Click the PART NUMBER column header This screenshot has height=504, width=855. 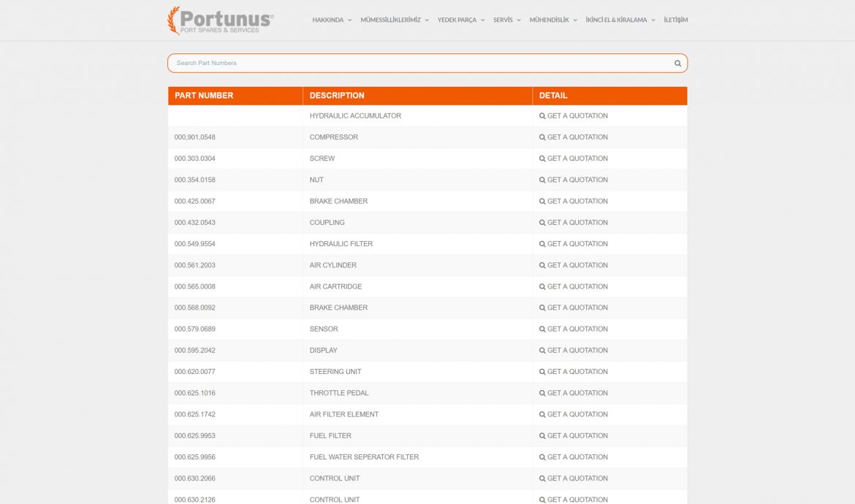(x=204, y=96)
